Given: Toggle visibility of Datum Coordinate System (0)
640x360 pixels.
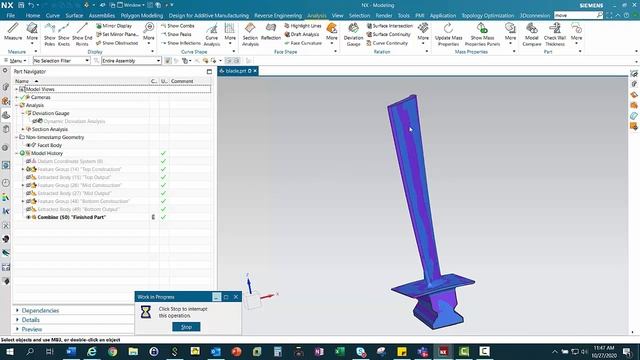Looking at the screenshot, I should point(29,161).
